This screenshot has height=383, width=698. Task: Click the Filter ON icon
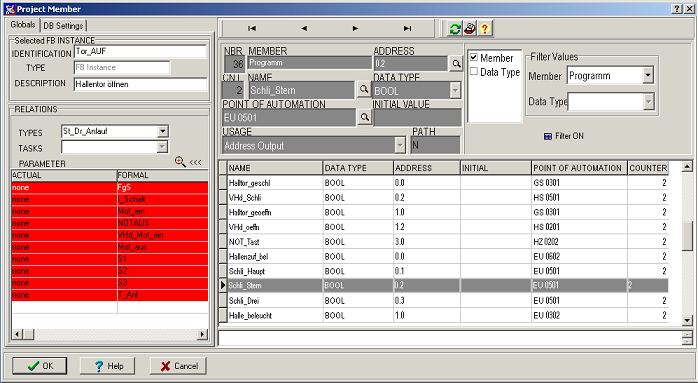(x=548, y=136)
